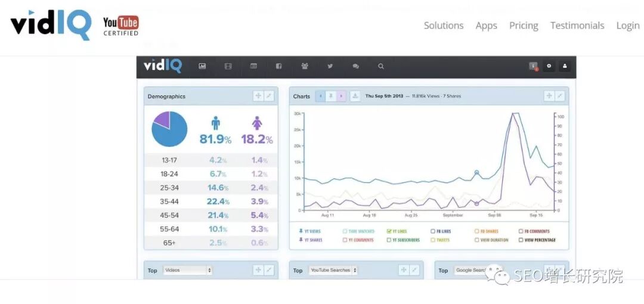This screenshot has width=644, height=304.
Task: Click the expand icon on Top Videos panel
Action: (268, 270)
